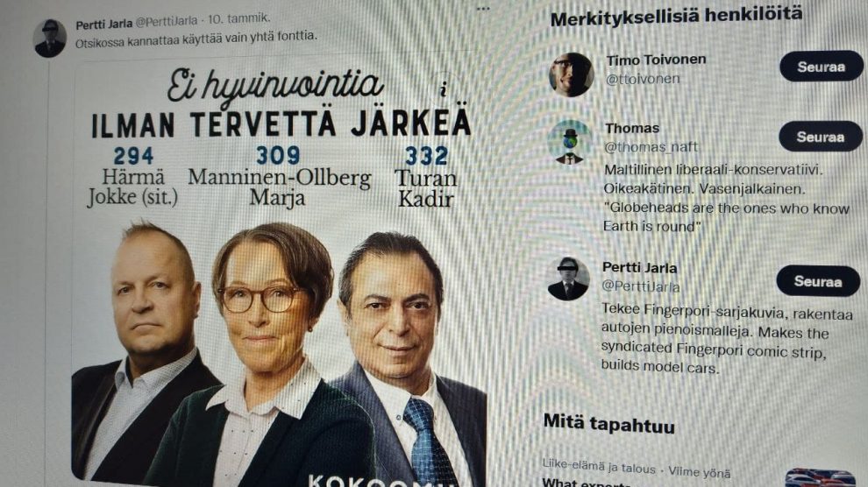Click the Pertti Jarla author name on the tweet
Viewport: 868px width, 487px height.
point(104,25)
